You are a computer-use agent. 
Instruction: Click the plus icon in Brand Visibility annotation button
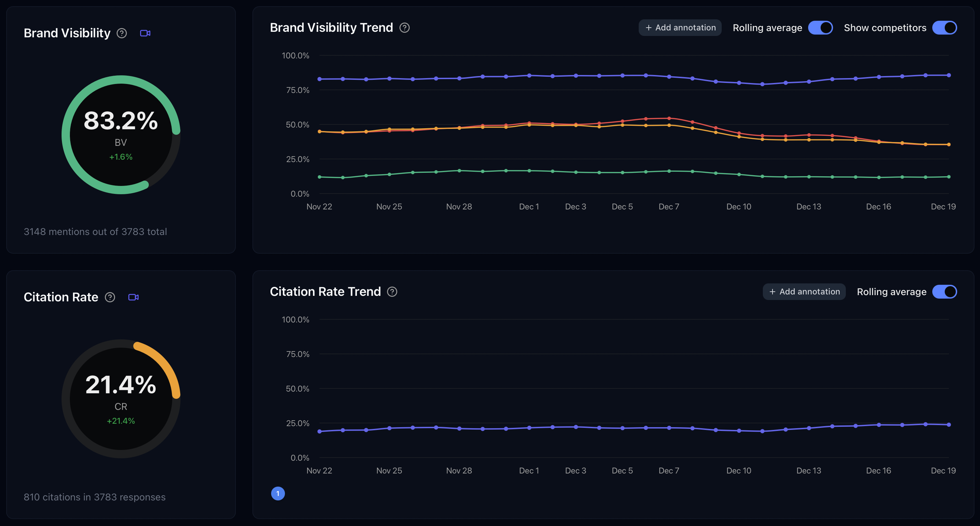pos(649,28)
